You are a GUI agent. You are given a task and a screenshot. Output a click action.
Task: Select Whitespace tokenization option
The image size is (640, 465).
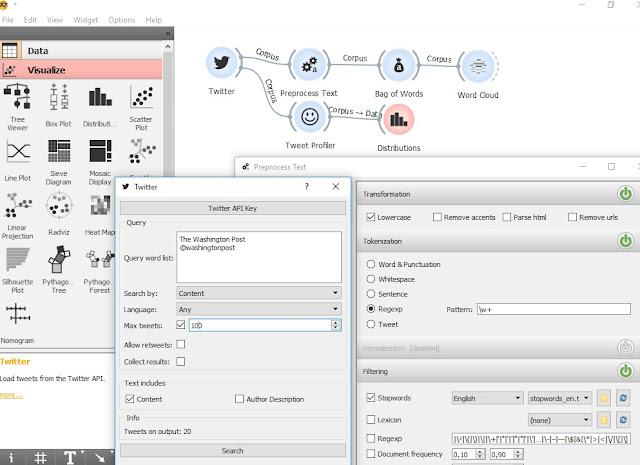[x=371, y=279]
